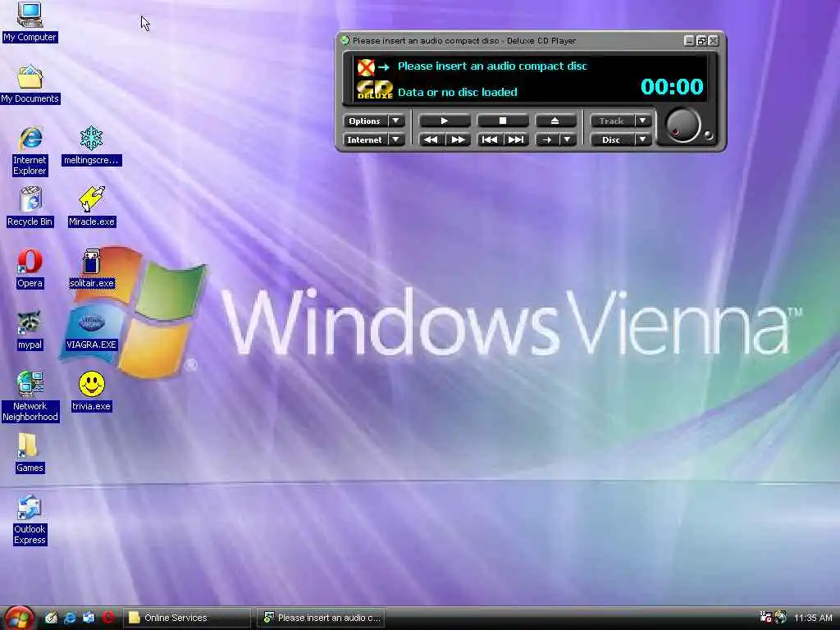This screenshot has height=630, width=840.
Task: Click the first quick launch icon with pencil
Action: [x=51, y=618]
